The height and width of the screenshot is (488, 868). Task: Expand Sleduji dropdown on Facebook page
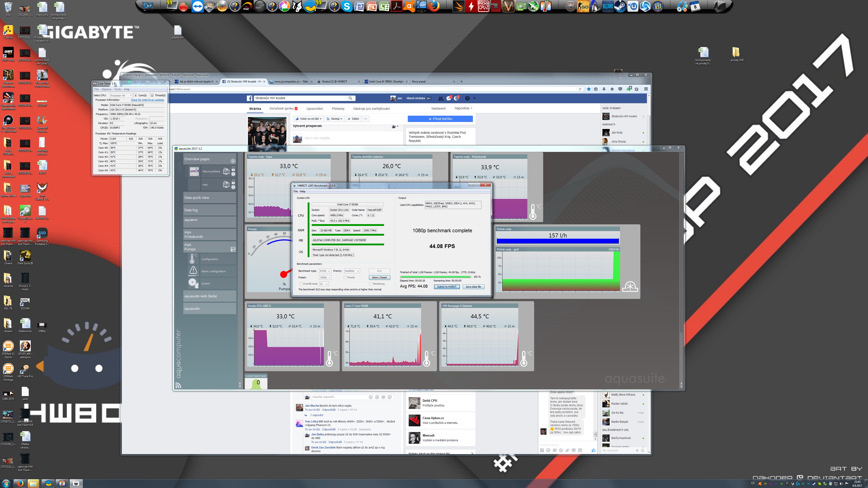334,119
